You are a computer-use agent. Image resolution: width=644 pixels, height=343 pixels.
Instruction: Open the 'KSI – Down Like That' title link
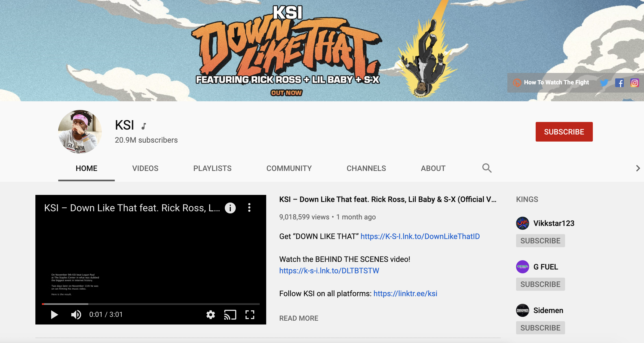(x=388, y=199)
